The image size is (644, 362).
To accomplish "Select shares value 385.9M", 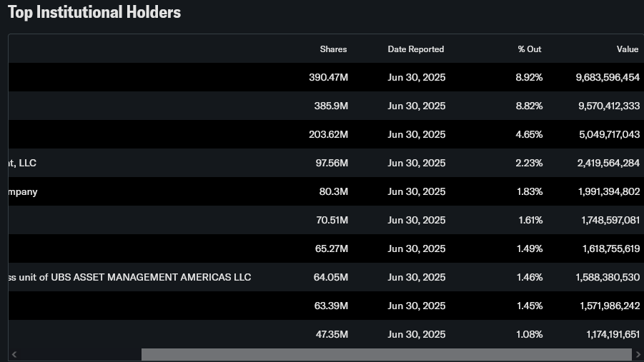I will coord(331,106).
